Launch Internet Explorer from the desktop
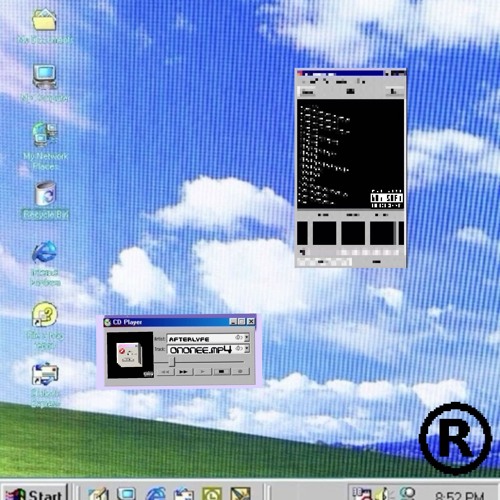Image resolution: width=500 pixels, height=500 pixels. 44,252
